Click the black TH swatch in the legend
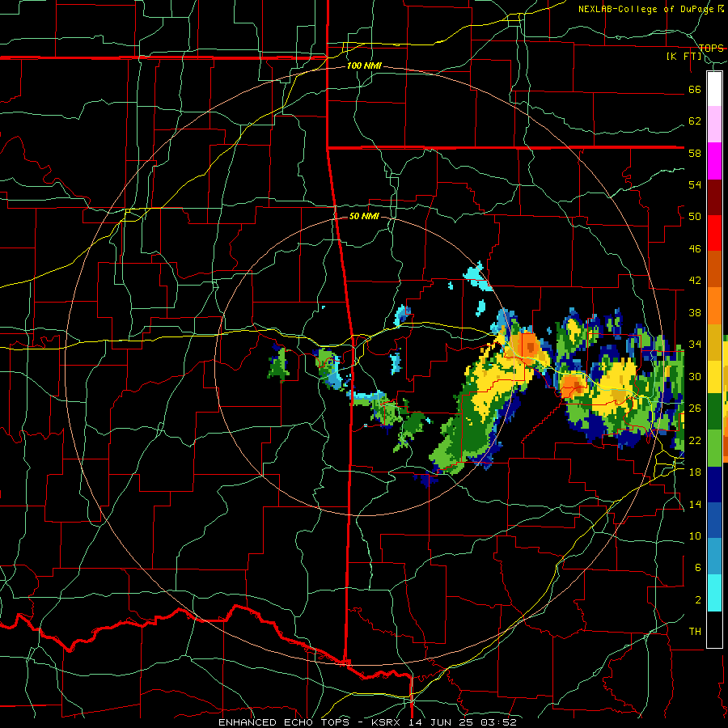Screen dimensions: 728x728 (714, 629)
